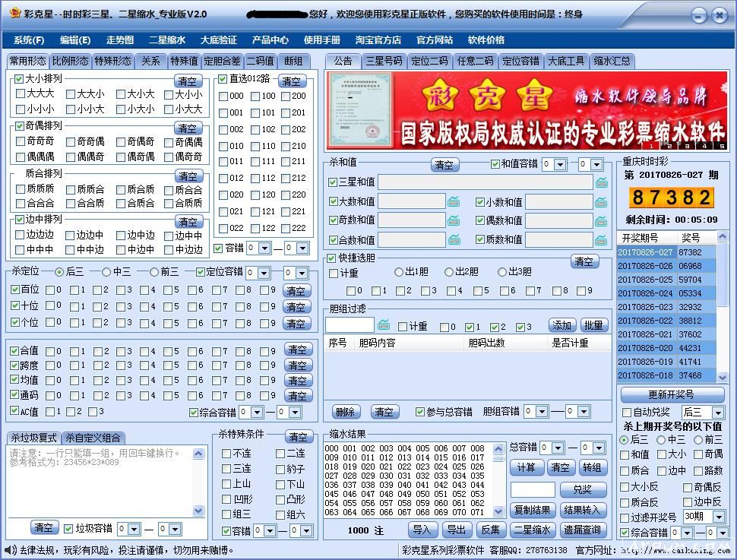Click 删除 button below 胆码 list
The image size is (737, 560).
(x=346, y=412)
